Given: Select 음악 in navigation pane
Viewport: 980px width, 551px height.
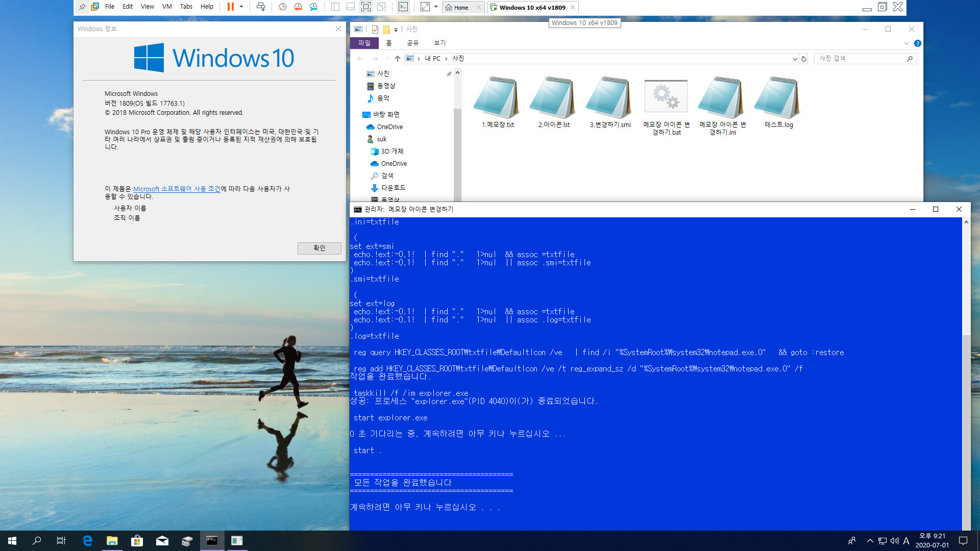Looking at the screenshot, I should (383, 98).
